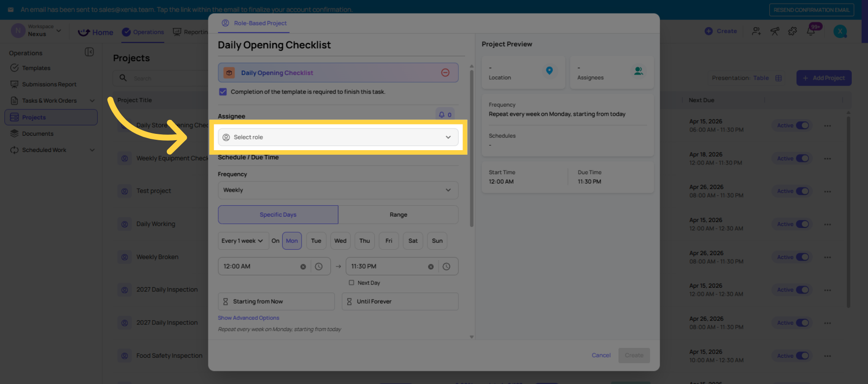Open the Every 1 week interval dropdown

click(x=243, y=241)
